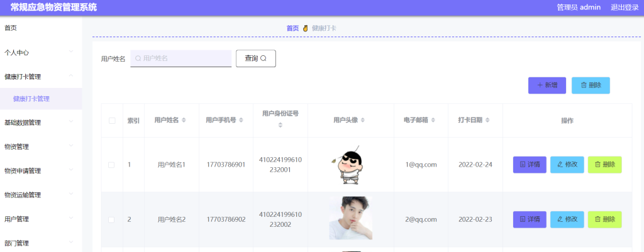Click 管理员 admin in header
644x252 pixels.
tap(579, 8)
